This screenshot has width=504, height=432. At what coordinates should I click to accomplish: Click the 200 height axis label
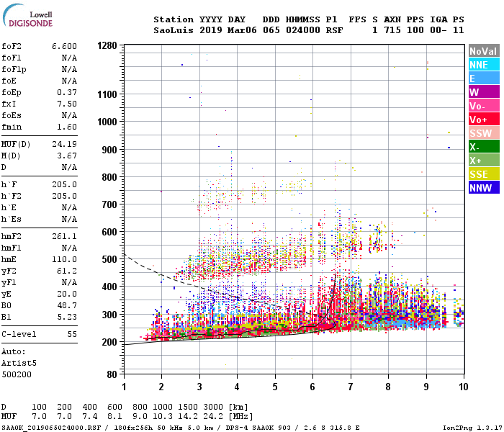point(109,342)
